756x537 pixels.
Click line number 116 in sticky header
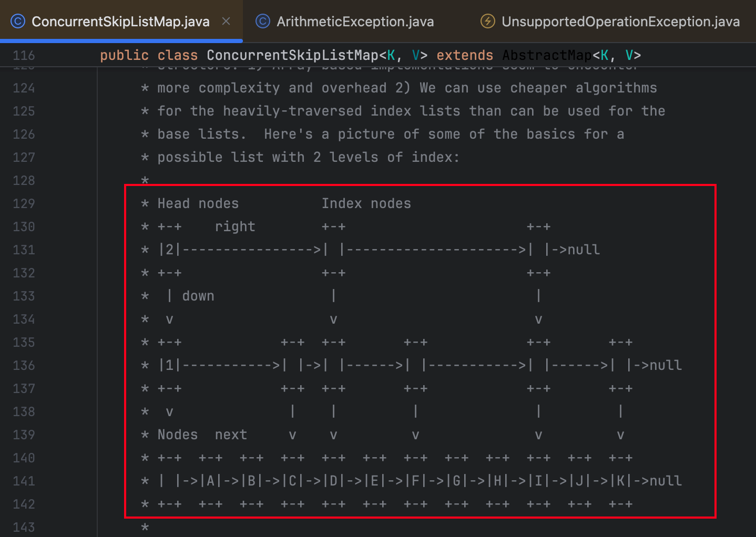[24, 55]
